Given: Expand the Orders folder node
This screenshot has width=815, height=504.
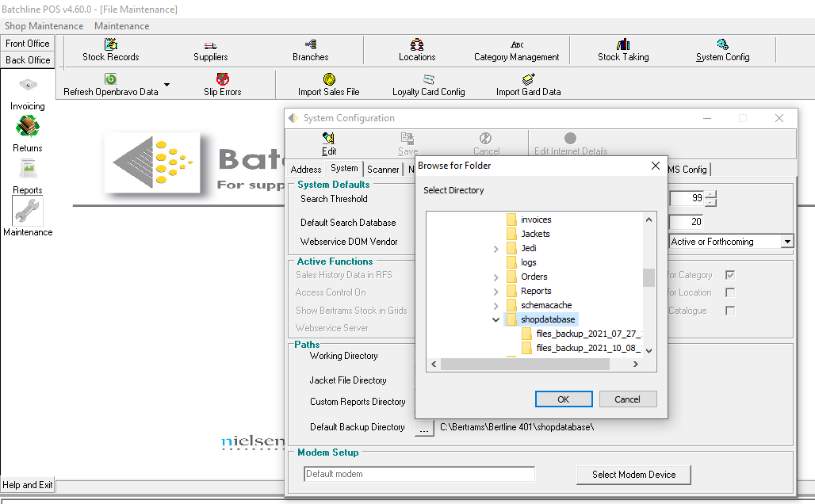Looking at the screenshot, I should pos(496,277).
